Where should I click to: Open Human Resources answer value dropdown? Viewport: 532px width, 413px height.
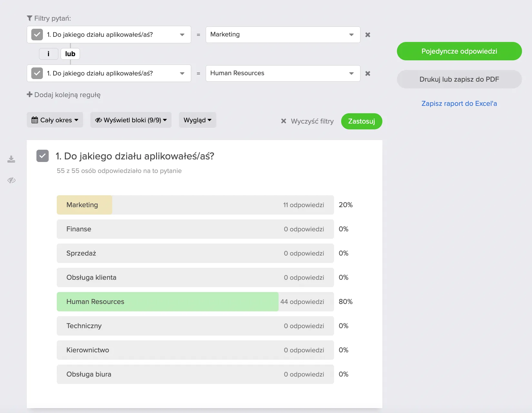pyautogui.click(x=283, y=73)
